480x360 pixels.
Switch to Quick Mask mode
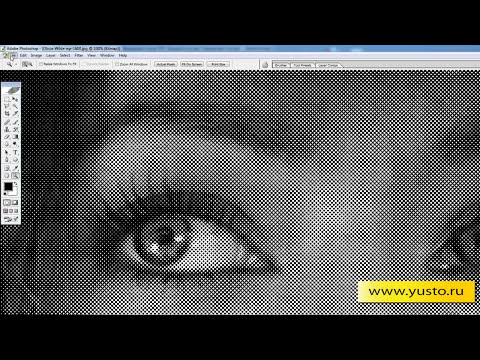[x=15, y=203]
